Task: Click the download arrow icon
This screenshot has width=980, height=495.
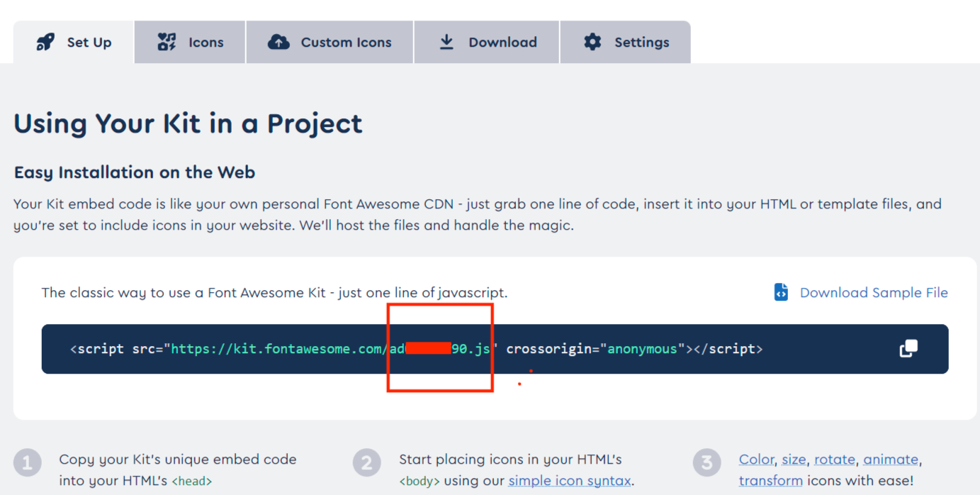Action: [x=446, y=43]
